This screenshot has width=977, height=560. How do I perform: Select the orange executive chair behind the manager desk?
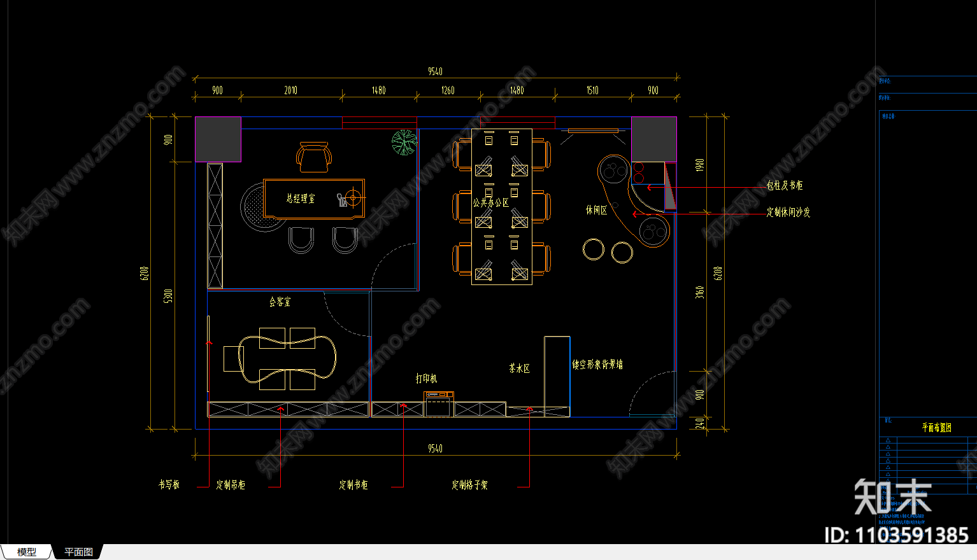314,157
